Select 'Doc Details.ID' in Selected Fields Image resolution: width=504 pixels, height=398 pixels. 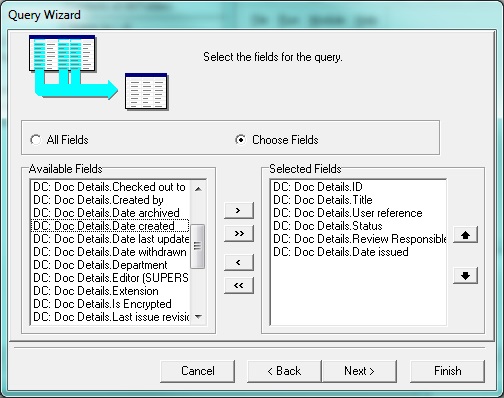(358, 187)
